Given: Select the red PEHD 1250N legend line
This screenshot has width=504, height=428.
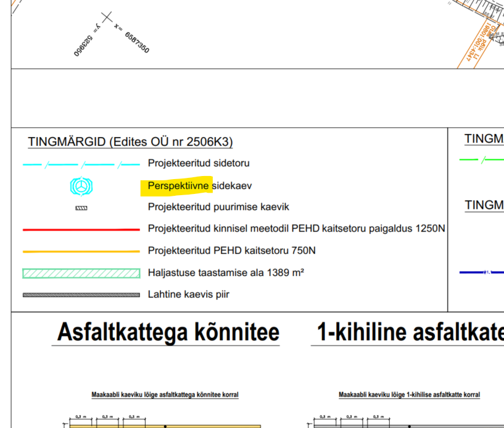Looking at the screenshot, I should coord(81,229).
